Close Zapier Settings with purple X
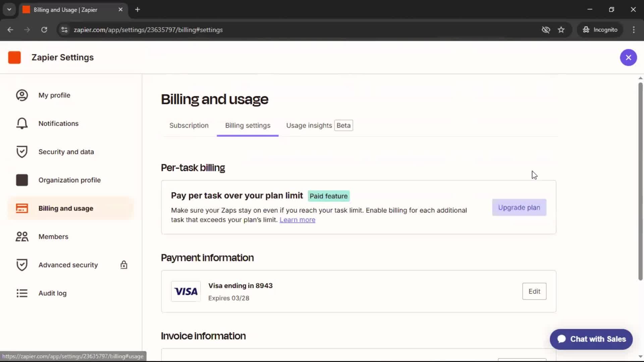644x362 pixels. (628, 57)
